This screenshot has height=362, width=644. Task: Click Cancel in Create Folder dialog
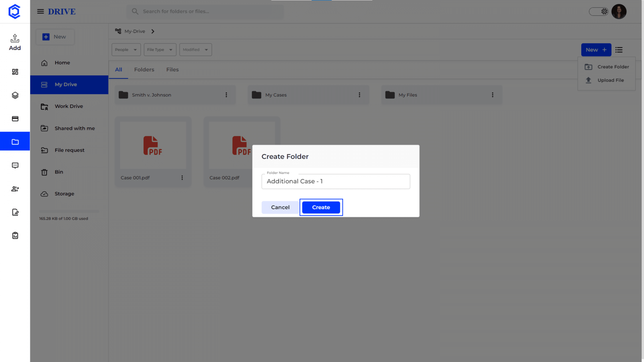(280, 207)
